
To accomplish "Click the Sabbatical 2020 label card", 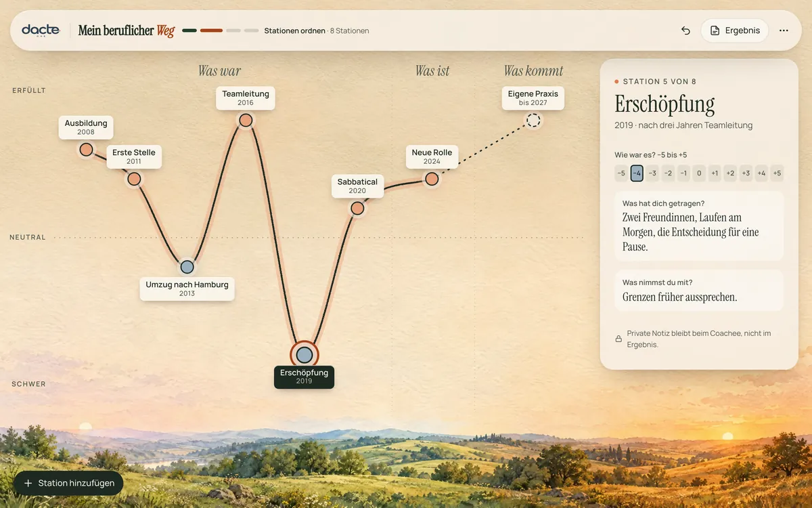I will click(357, 186).
